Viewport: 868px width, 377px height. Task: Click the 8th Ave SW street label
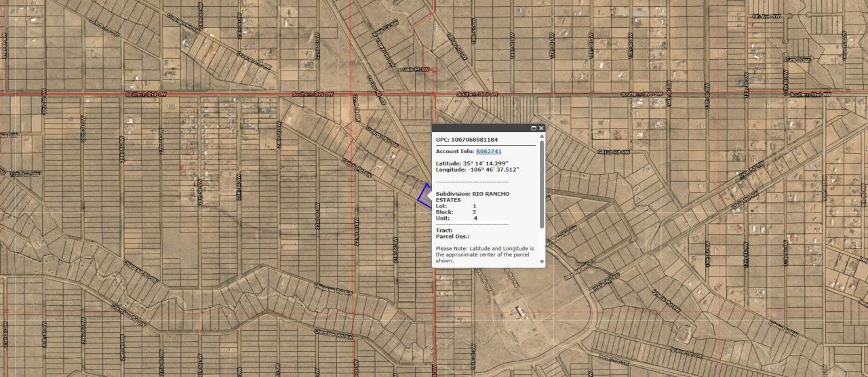(x=767, y=15)
